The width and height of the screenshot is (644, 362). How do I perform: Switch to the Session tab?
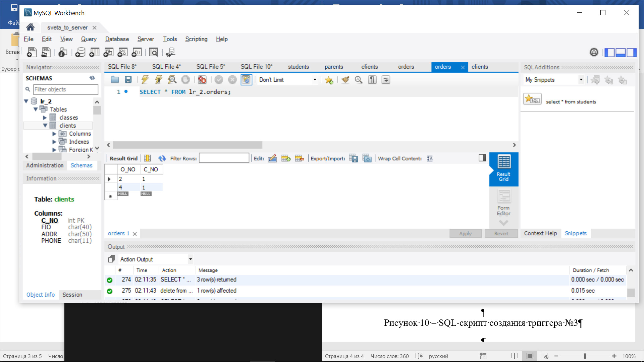pyautogui.click(x=72, y=295)
